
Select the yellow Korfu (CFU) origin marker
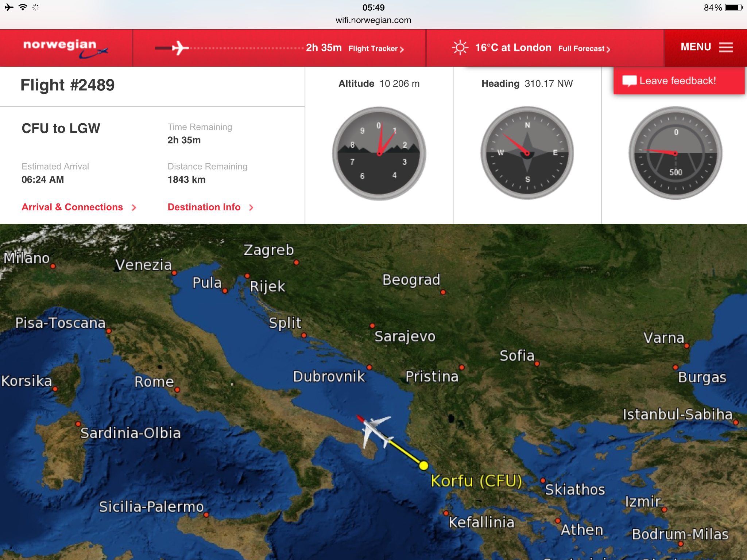click(x=423, y=466)
